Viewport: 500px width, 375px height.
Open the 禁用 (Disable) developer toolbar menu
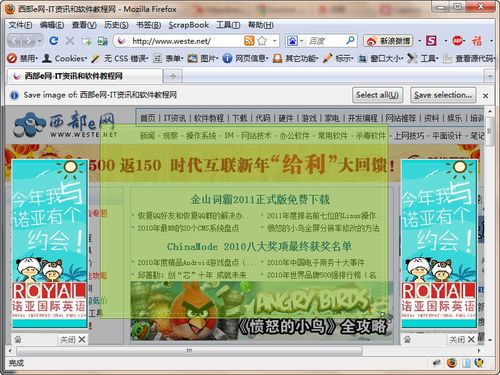[x=23, y=59]
